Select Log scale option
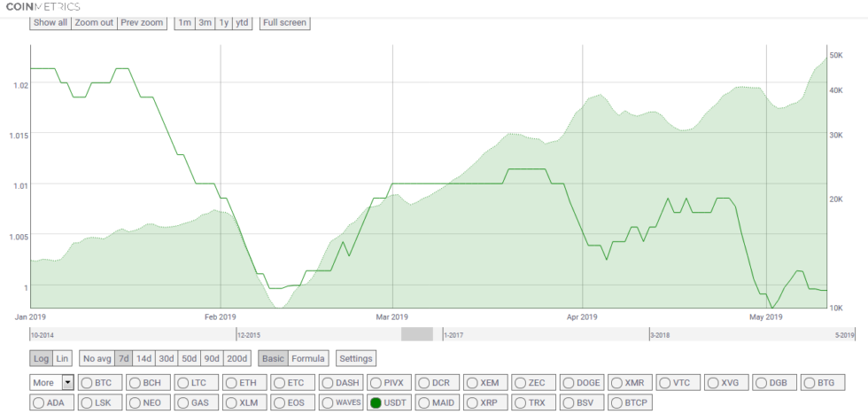This screenshot has width=868, height=414. tap(41, 358)
